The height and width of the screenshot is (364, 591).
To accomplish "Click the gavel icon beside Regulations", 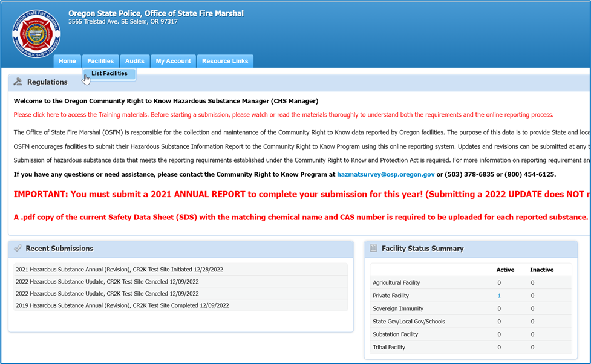I will pyautogui.click(x=18, y=82).
